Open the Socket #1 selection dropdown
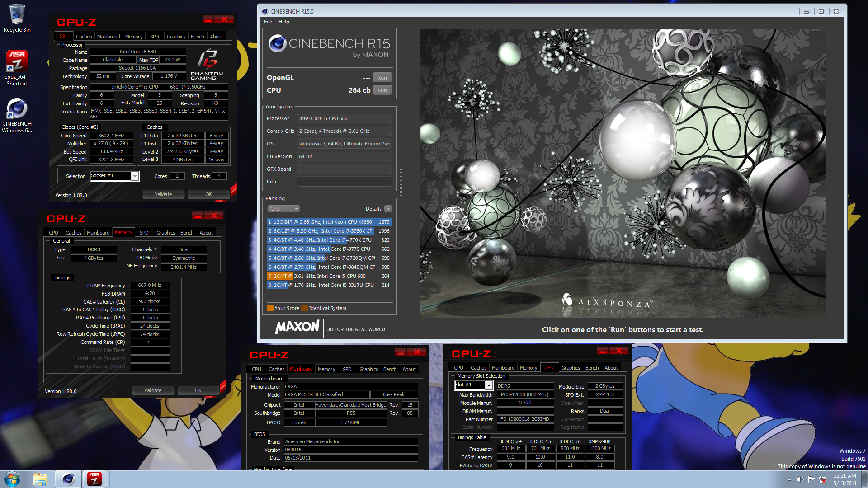Viewport: 868px width, 488px height. pyautogui.click(x=135, y=176)
